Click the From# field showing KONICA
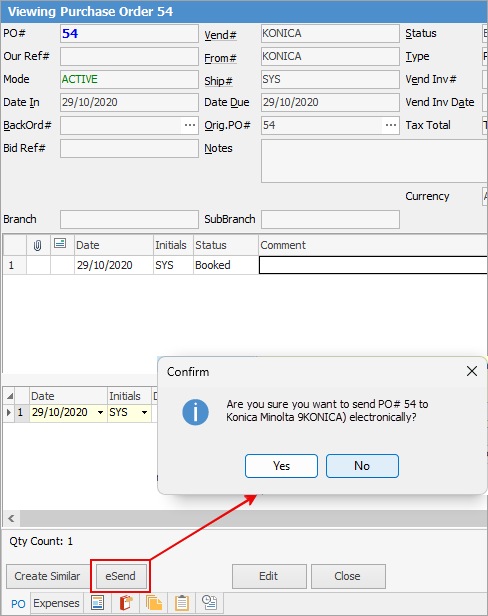Viewport: 488px width, 616px height. click(x=330, y=56)
